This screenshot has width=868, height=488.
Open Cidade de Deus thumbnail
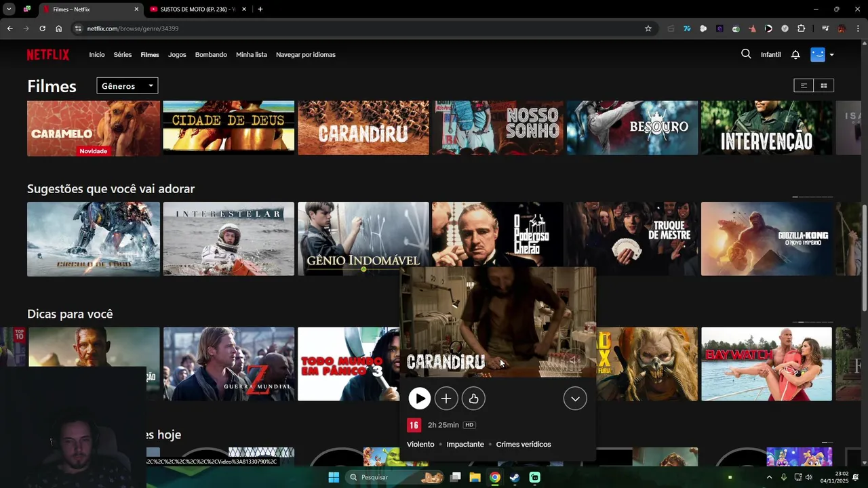tap(229, 128)
